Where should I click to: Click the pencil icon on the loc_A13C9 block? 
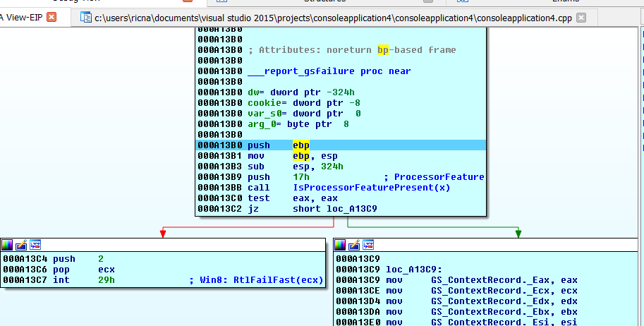click(354, 245)
